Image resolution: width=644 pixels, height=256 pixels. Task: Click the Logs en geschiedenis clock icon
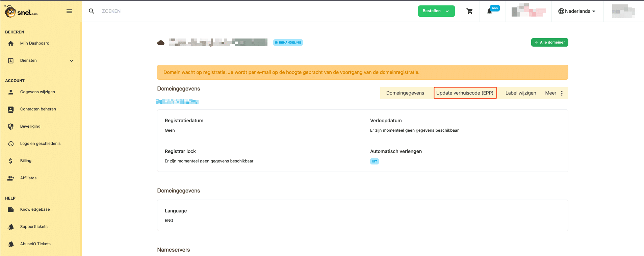coord(11,144)
